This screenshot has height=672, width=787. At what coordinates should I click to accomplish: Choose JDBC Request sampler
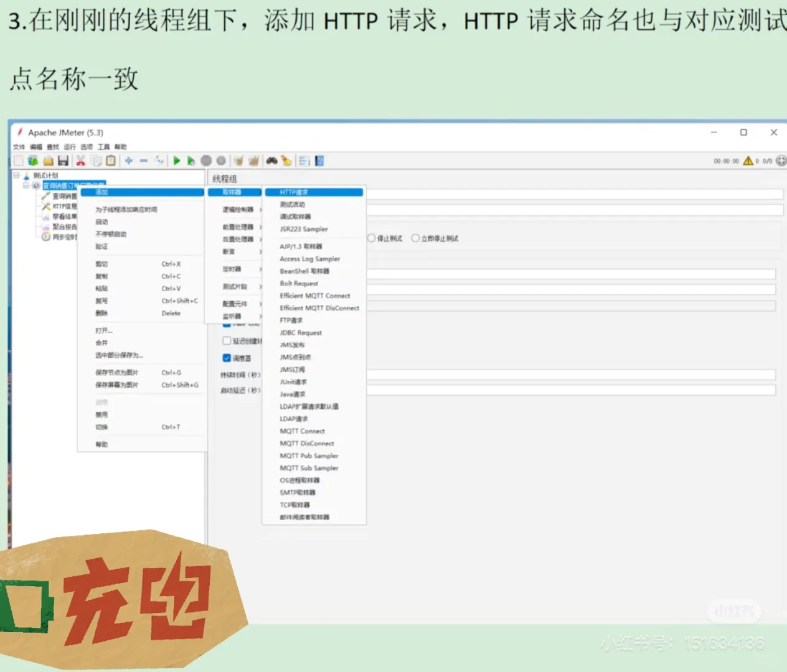click(301, 333)
